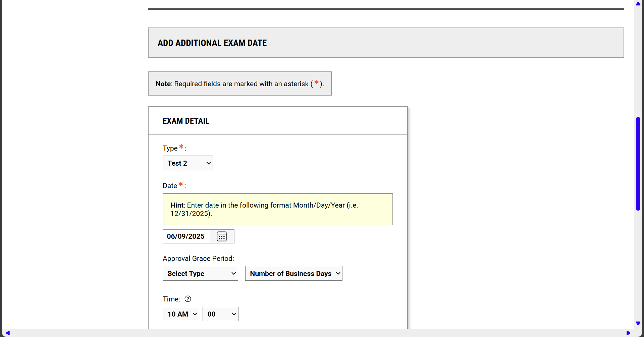Expand the Select Type grace period dropdown
Screen dimensions: 644x337
pos(200,273)
